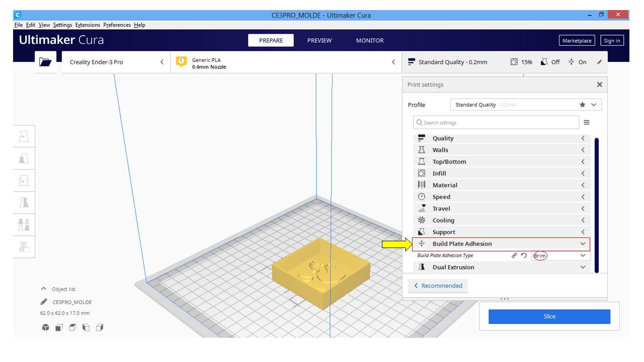Click the 15% infill indicator
Viewport: 644px width, 362px height.
click(x=521, y=62)
